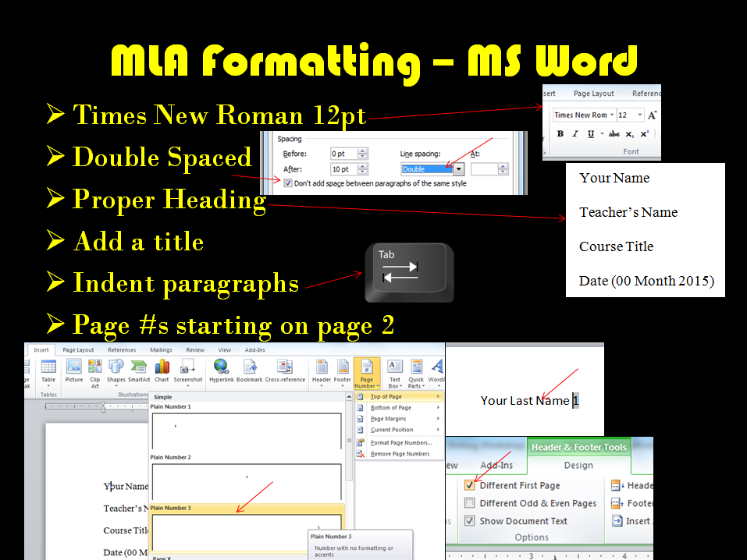This screenshot has width=747, height=560.
Task: Open the underline style dropdown arrow
Action: pos(602,134)
